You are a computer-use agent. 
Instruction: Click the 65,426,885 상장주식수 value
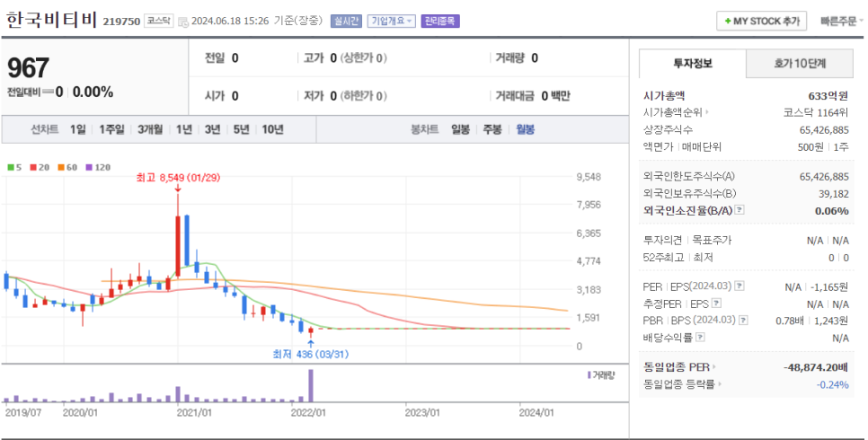824,130
